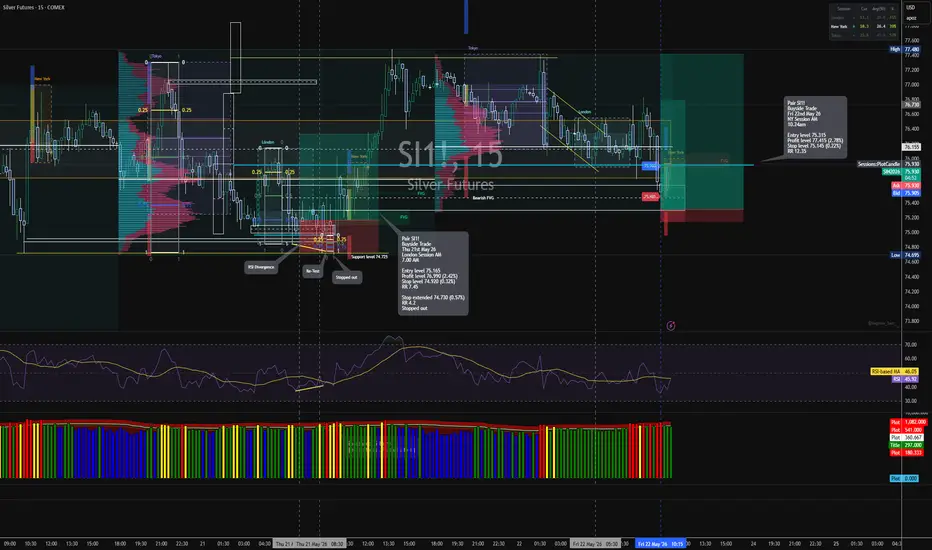The width and height of the screenshot is (932, 550).
Task: Select the small Stopped out callout note
Action: [x=347, y=277]
